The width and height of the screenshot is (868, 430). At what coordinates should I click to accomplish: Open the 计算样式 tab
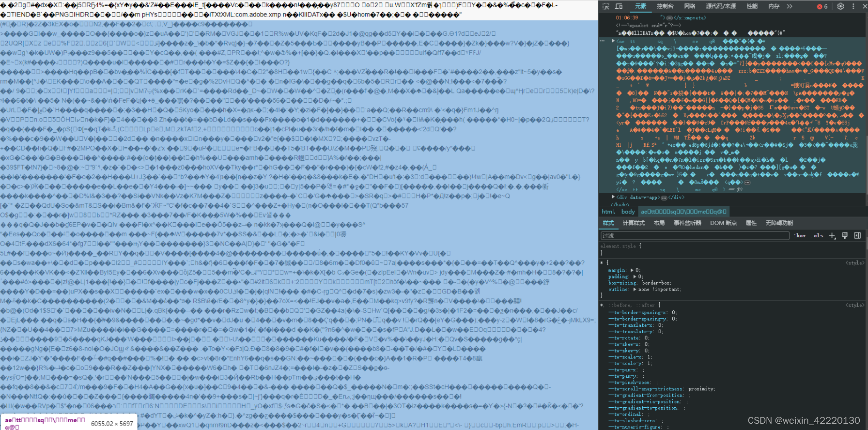634,223
